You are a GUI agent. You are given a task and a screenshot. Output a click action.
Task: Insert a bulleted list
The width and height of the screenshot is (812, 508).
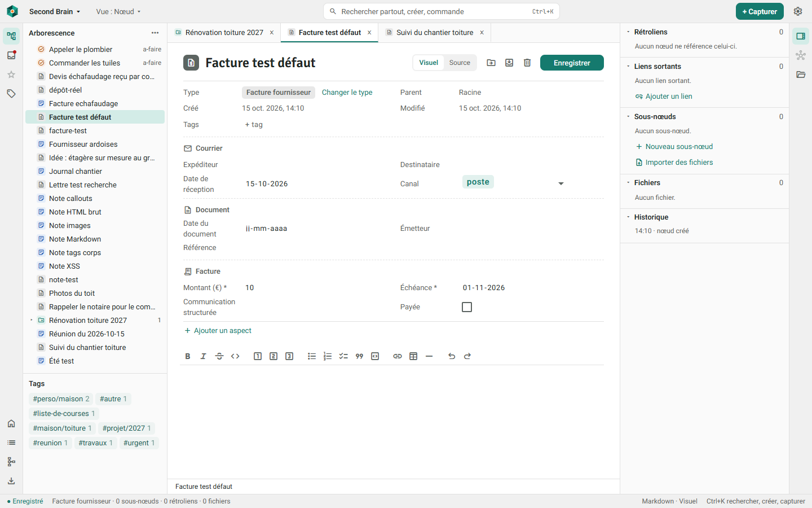click(x=312, y=356)
